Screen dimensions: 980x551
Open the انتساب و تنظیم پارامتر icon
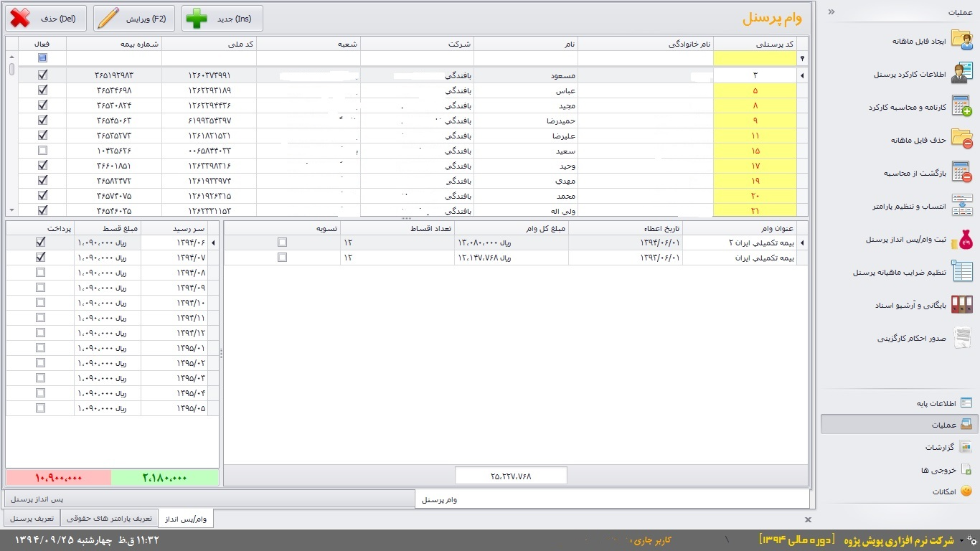click(x=961, y=206)
